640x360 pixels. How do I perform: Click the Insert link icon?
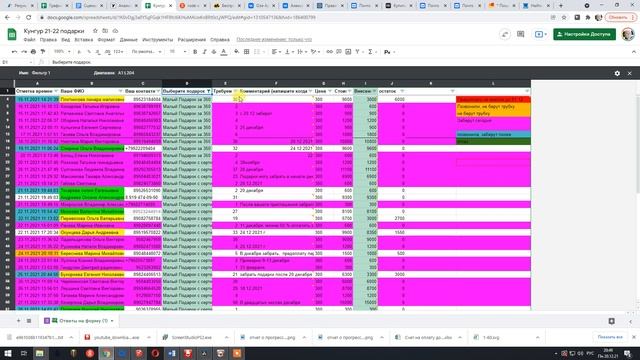point(329,52)
